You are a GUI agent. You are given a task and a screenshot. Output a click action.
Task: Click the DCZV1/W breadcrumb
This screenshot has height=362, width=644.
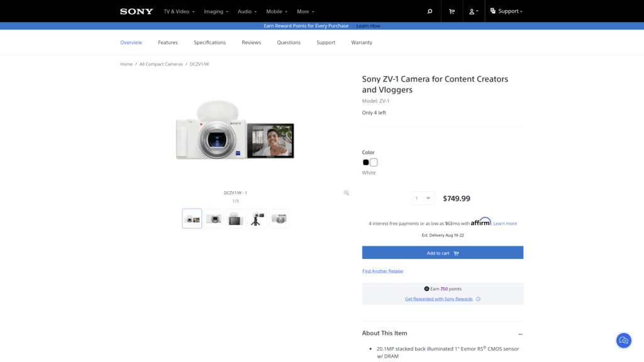tap(199, 64)
